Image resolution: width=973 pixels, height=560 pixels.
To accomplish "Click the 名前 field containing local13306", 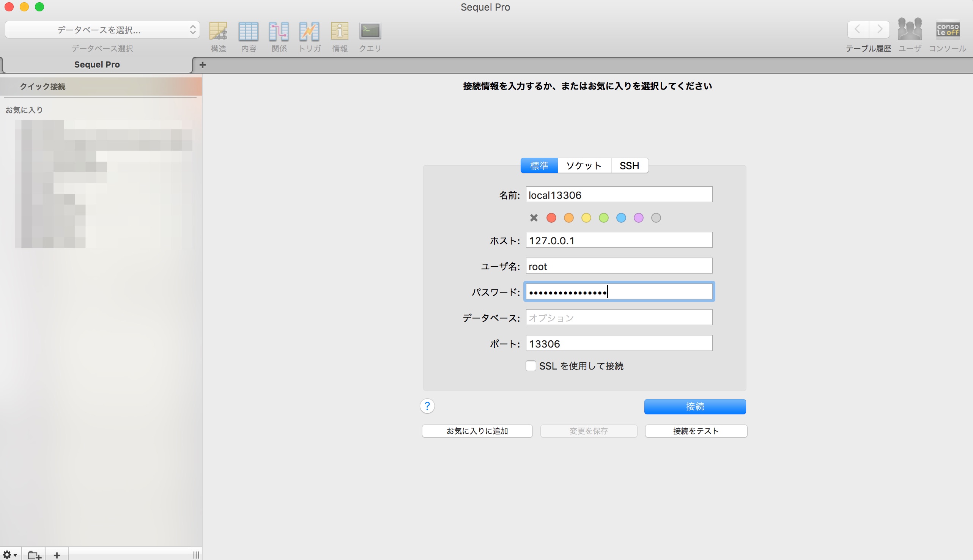I will coord(619,195).
